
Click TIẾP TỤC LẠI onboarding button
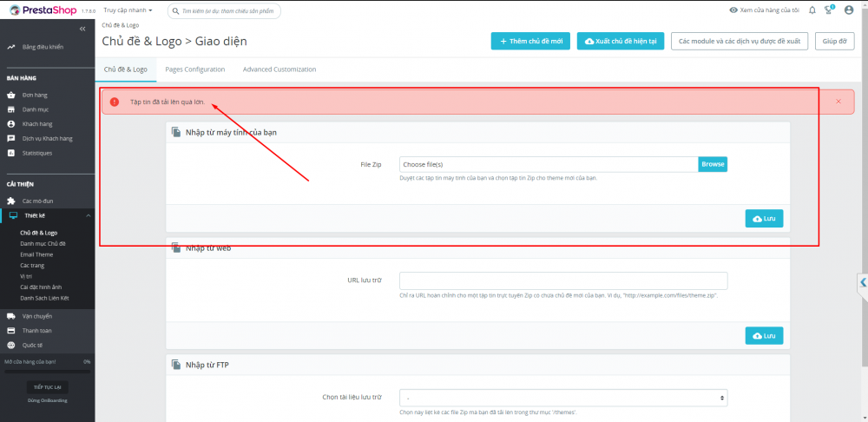[47, 387]
